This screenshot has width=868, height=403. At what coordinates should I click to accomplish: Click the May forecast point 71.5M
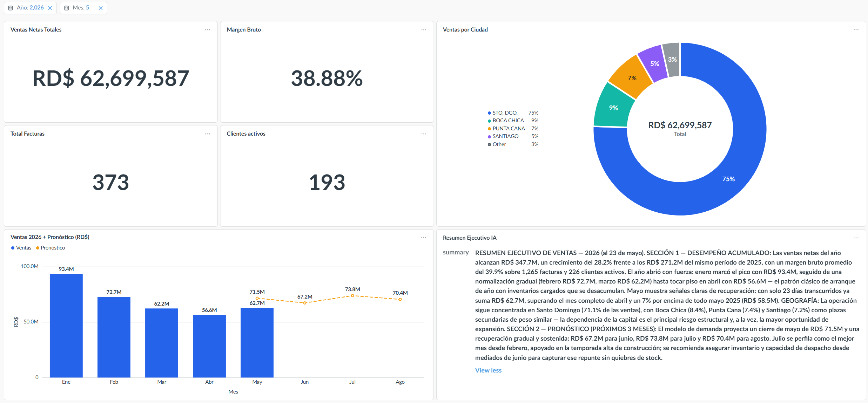257,298
